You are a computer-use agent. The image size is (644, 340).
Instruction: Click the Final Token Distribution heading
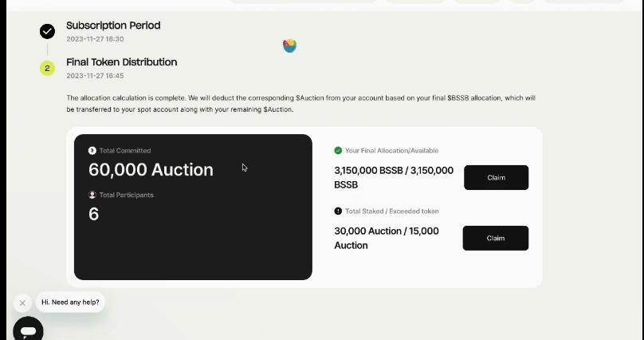pyautogui.click(x=122, y=62)
